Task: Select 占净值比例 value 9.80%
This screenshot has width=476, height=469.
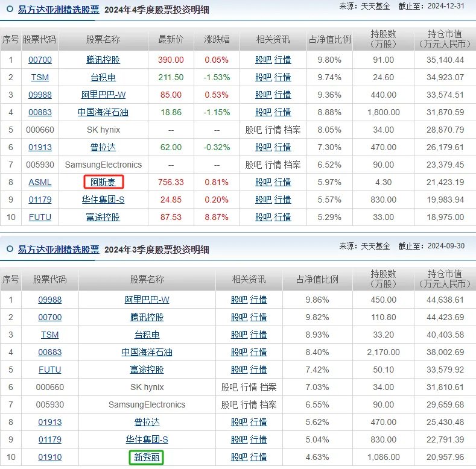Action: click(x=329, y=60)
